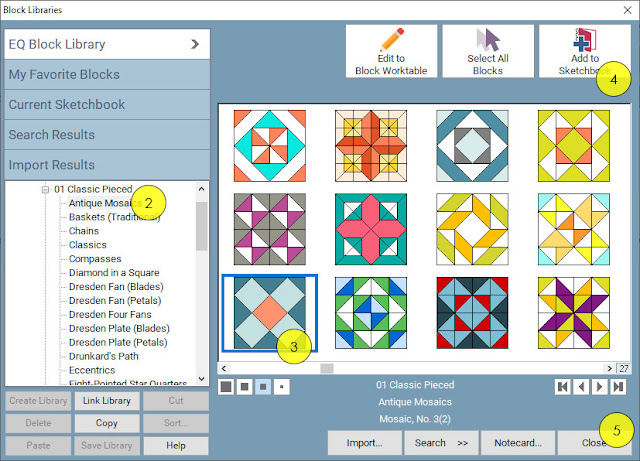This screenshot has height=461, width=640.
Task: Select light cyan and yellow triangle block
Action: [573, 229]
